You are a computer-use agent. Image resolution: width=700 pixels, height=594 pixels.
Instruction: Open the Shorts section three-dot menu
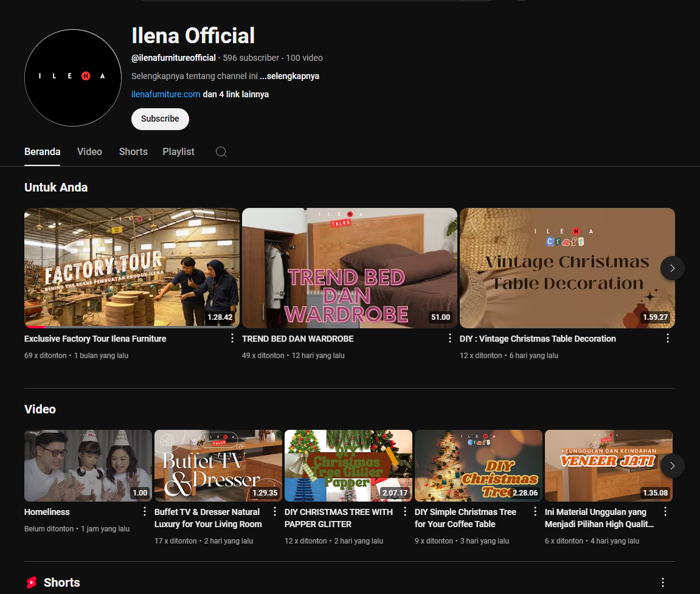pyautogui.click(x=663, y=582)
